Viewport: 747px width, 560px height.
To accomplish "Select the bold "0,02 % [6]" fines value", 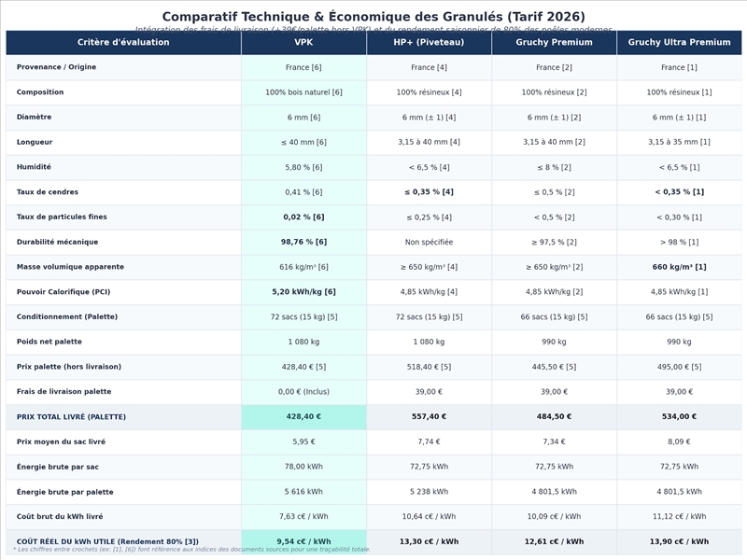I will pyautogui.click(x=303, y=217).
